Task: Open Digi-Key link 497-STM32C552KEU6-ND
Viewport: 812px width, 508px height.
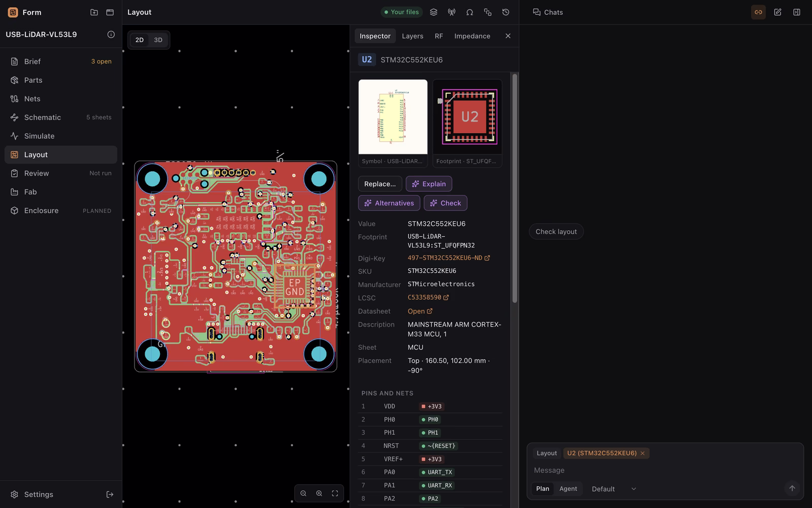Action: (x=449, y=258)
